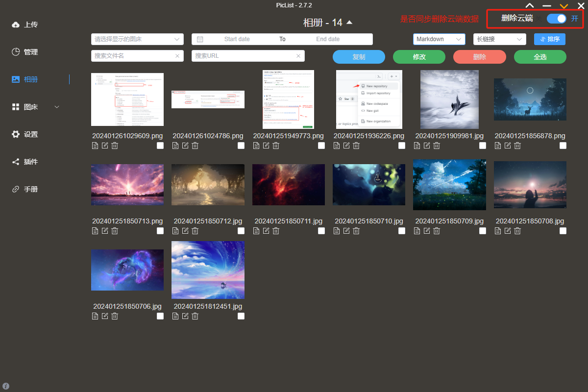The image size is (588, 392).
Task: Click the Start date field
Action: click(x=237, y=39)
